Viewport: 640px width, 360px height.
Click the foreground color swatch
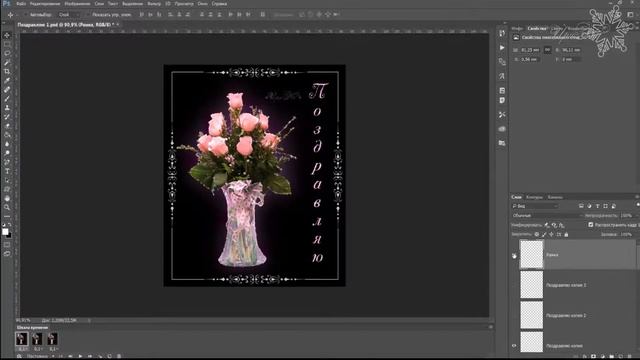pos(5,232)
